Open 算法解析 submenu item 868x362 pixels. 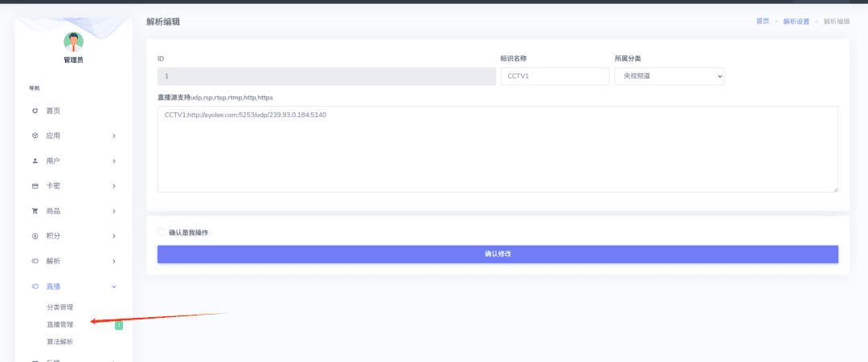pyautogui.click(x=60, y=342)
